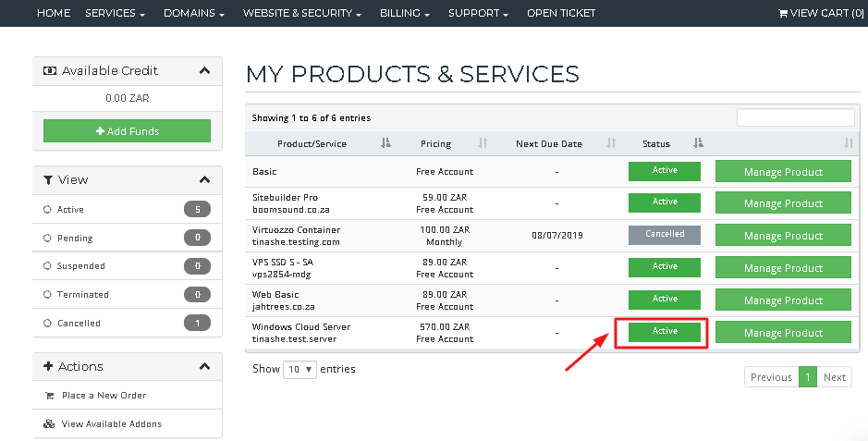Open the Show entries dropdown
This screenshot has width=868, height=441.
click(x=300, y=369)
